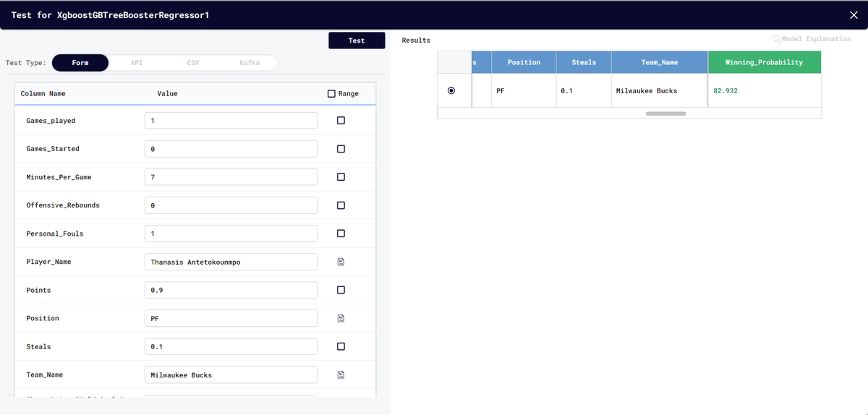Click the Offensive_Rebounds value field
This screenshot has height=415, width=868.
(231, 205)
